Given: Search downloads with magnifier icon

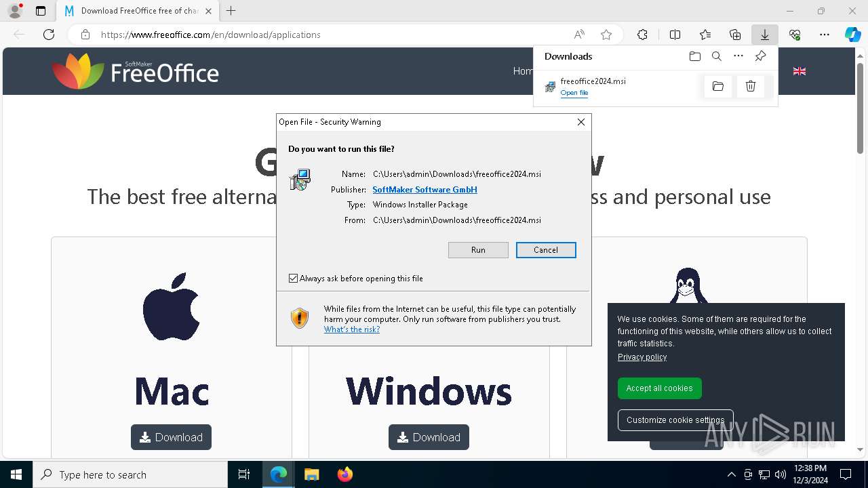Looking at the screenshot, I should [x=717, y=56].
